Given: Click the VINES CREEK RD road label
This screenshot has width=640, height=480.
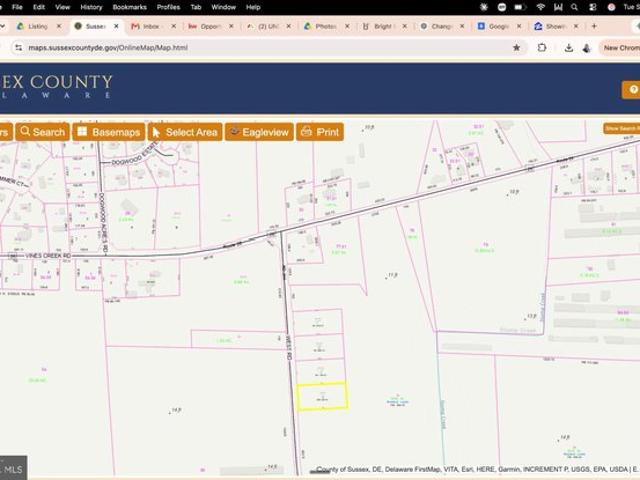Looking at the screenshot, I should [48, 256].
